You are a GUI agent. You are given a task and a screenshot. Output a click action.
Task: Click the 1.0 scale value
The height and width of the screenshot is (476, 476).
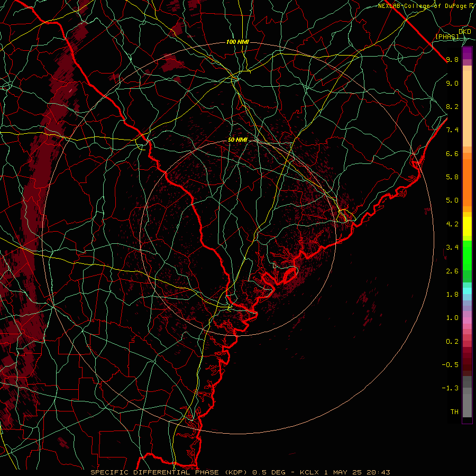452,318
